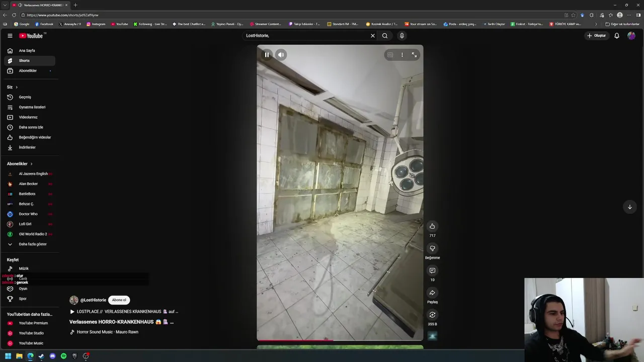The width and height of the screenshot is (644, 362).
Task: Click the Oluştur create button
Action: 597,36
